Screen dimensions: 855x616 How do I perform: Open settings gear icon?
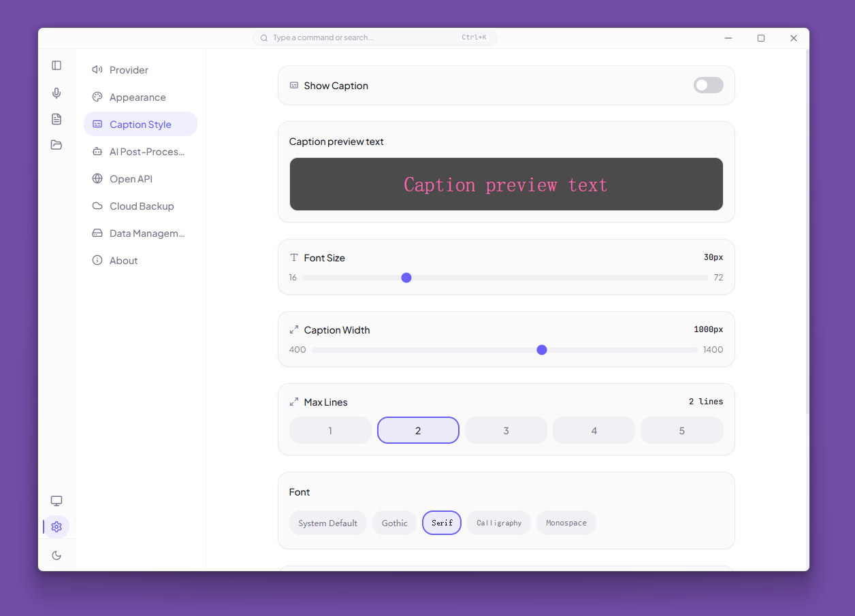click(57, 527)
